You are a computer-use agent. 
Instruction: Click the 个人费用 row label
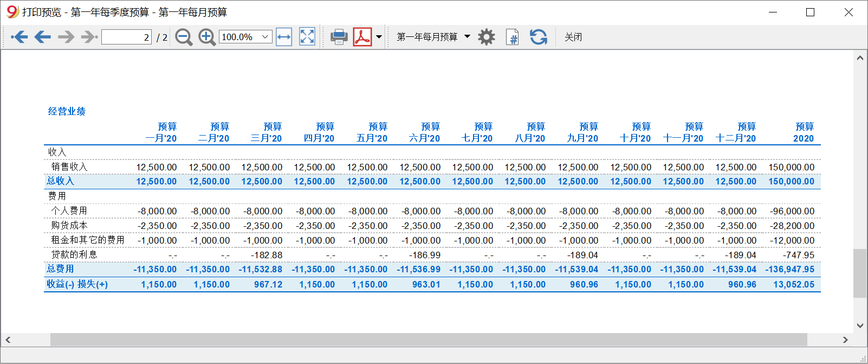[x=69, y=210]
